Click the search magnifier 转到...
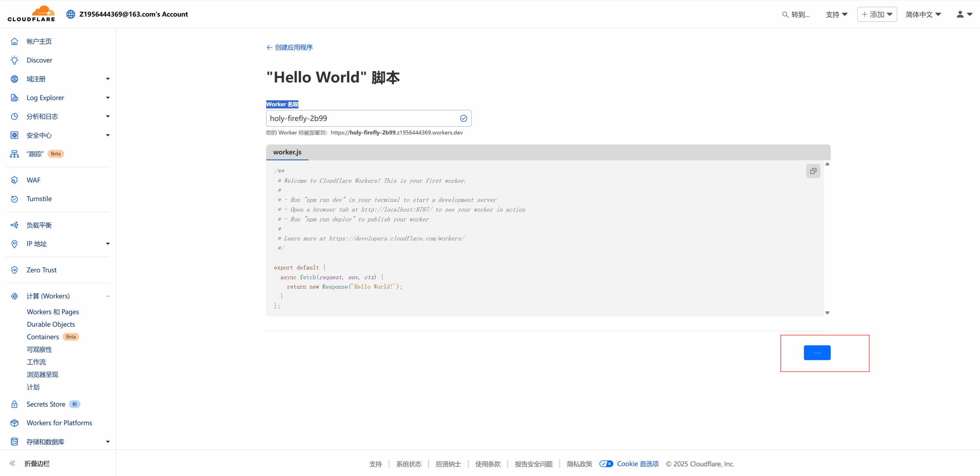Viewport: 980px width, 476px height. tap(785, 14)
